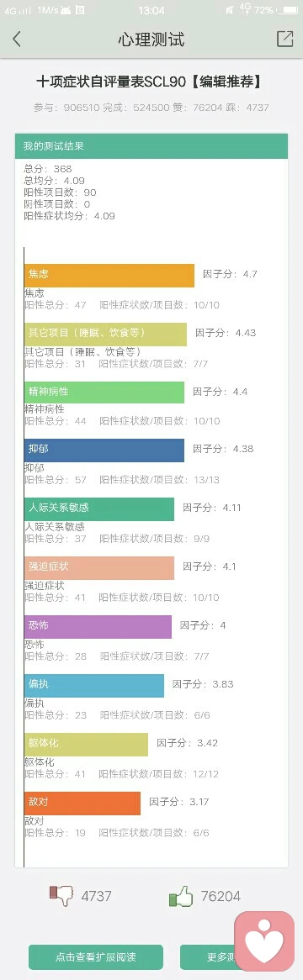The image size is (303, 980).
Task: Click the 点击查看扩展阅读 button
Action: point(96,956)
